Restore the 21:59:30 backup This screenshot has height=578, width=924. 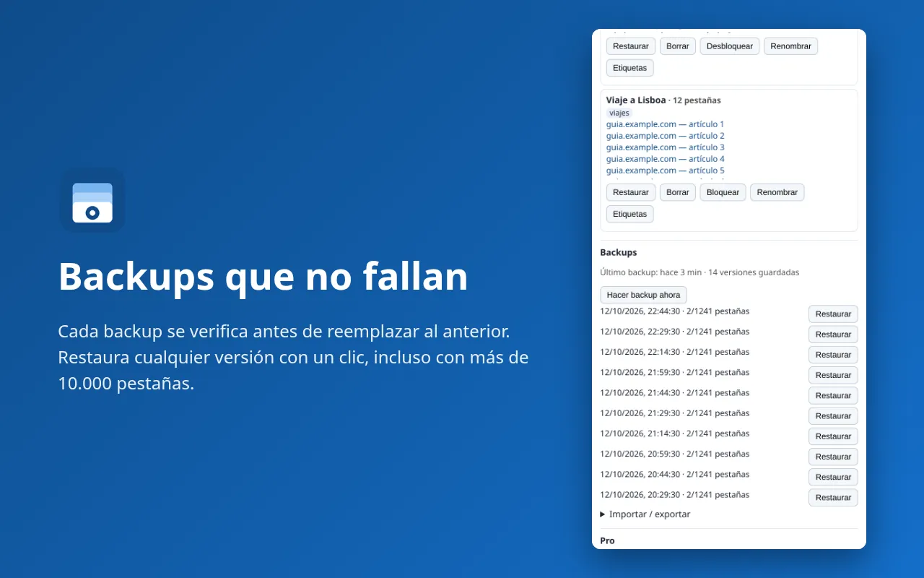pos(833,375)
